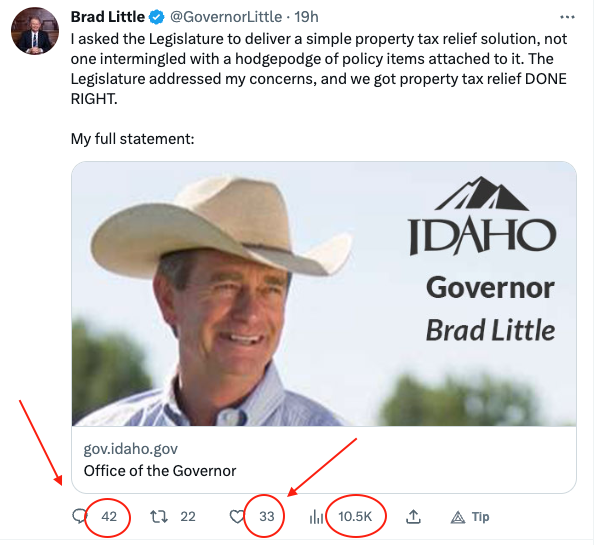Click the gov.idaho.gov domain text

tap(130, 449)
